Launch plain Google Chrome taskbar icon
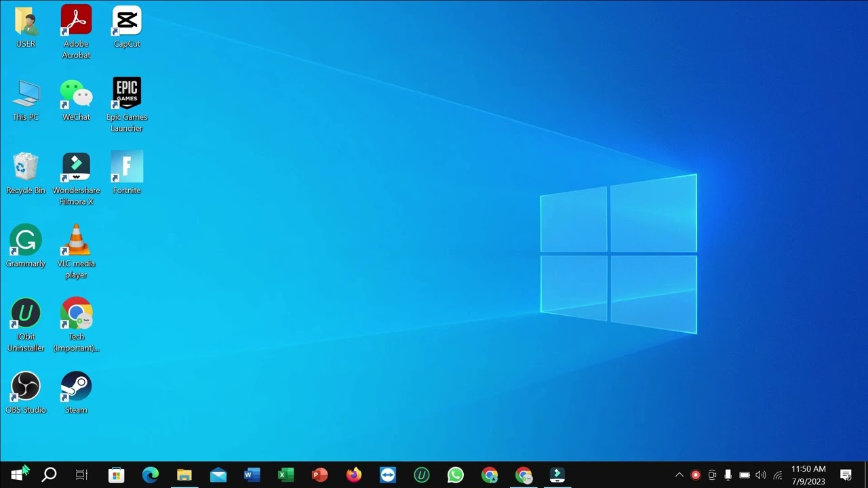The image size is (868, 488). (490, 475)
